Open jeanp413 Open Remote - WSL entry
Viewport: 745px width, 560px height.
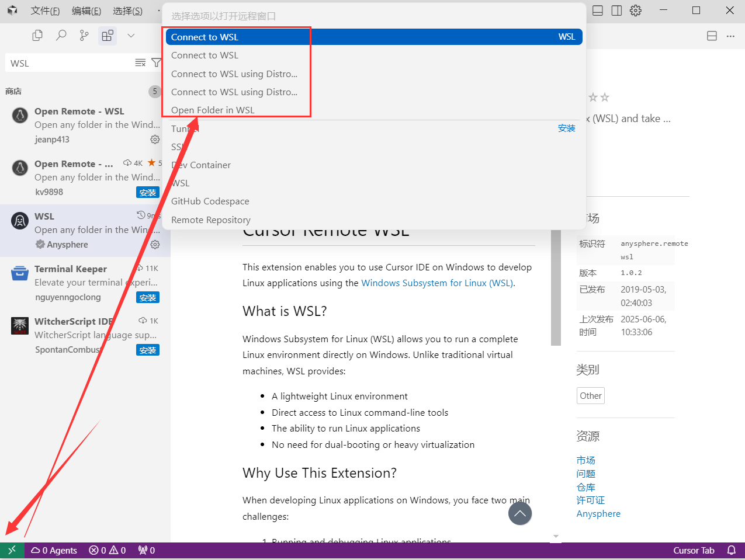pyautogui.click(x=85, y=126)
